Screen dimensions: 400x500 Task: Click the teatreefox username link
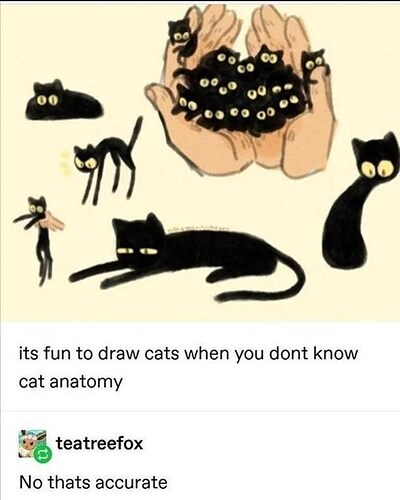click(x=99, y=444)
